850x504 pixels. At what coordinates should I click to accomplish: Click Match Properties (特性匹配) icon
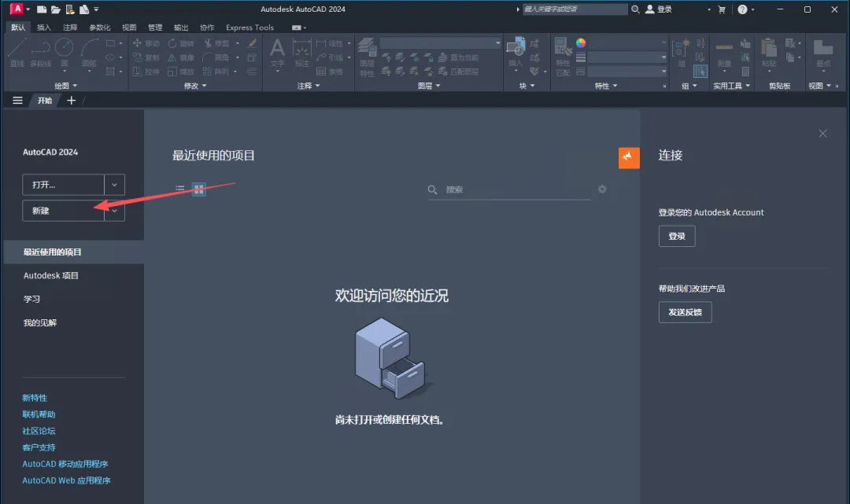pos(563,57)
